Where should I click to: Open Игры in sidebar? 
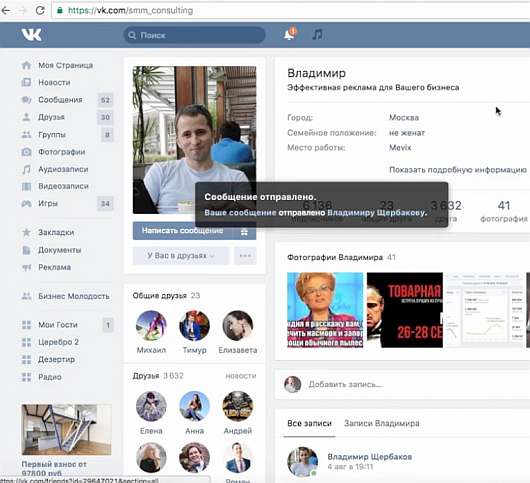(x=48, y=203)
